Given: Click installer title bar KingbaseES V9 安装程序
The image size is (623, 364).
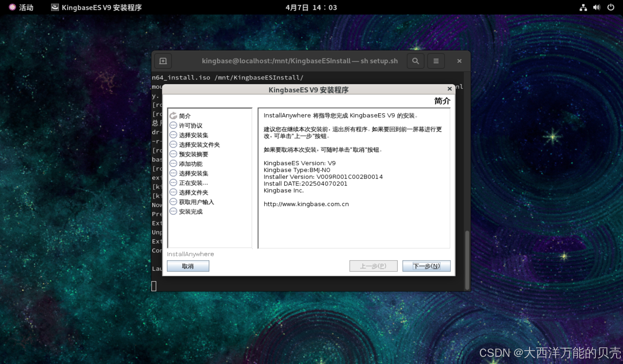Looking at the screenshot, I should coord(308,90).
